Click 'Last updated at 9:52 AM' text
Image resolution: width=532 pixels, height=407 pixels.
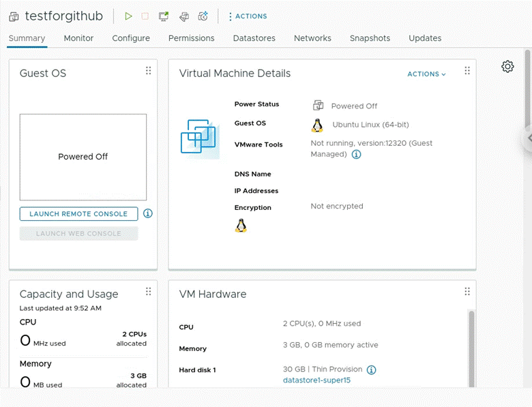pos(61,308)
